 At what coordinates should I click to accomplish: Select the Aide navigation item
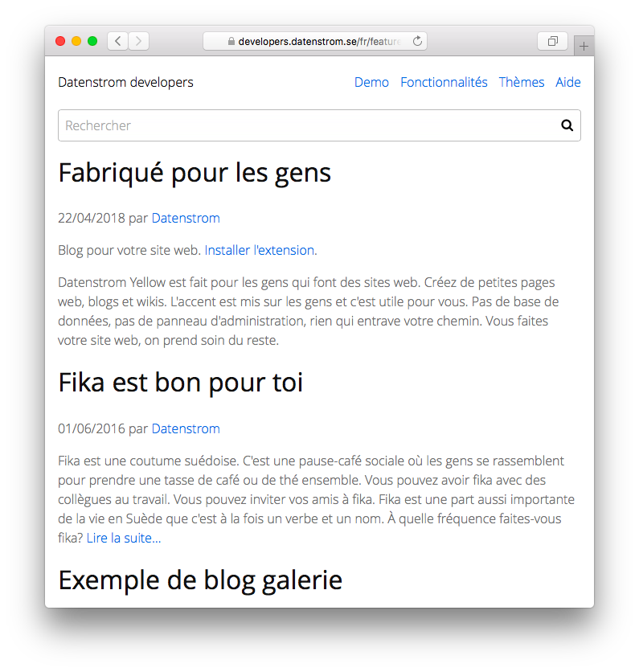coord(567,82)
